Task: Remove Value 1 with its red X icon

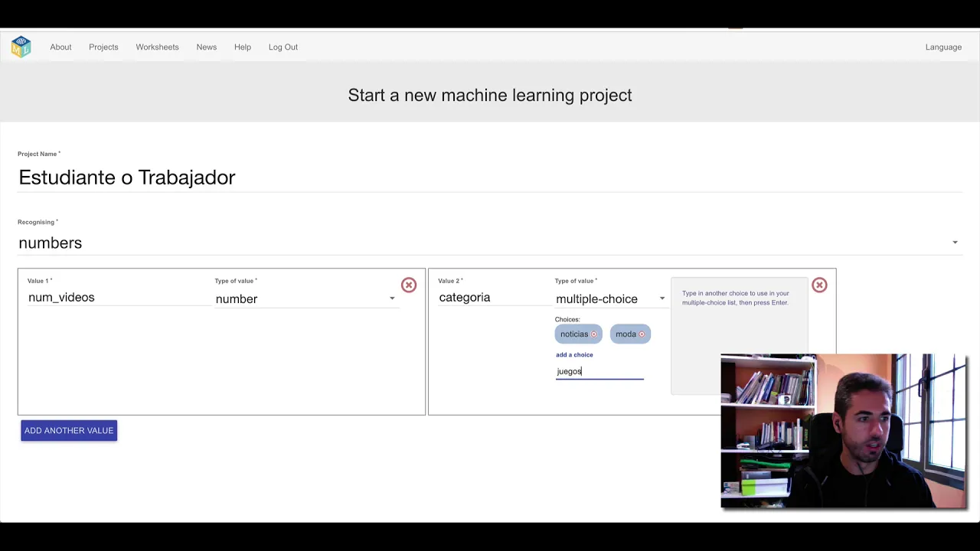Action: click(x=409, y=285)
